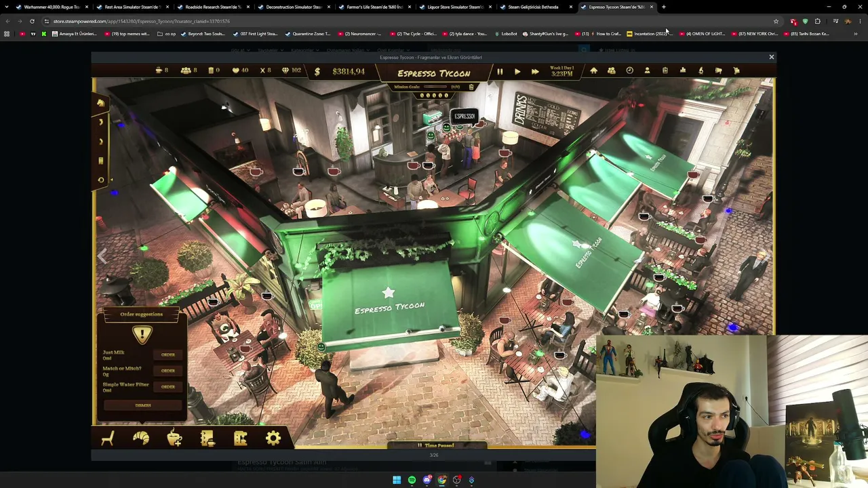Open the croissant food menu
This screenshot has height=488, width=868.
pyautogui.click(x=141, y=439)
